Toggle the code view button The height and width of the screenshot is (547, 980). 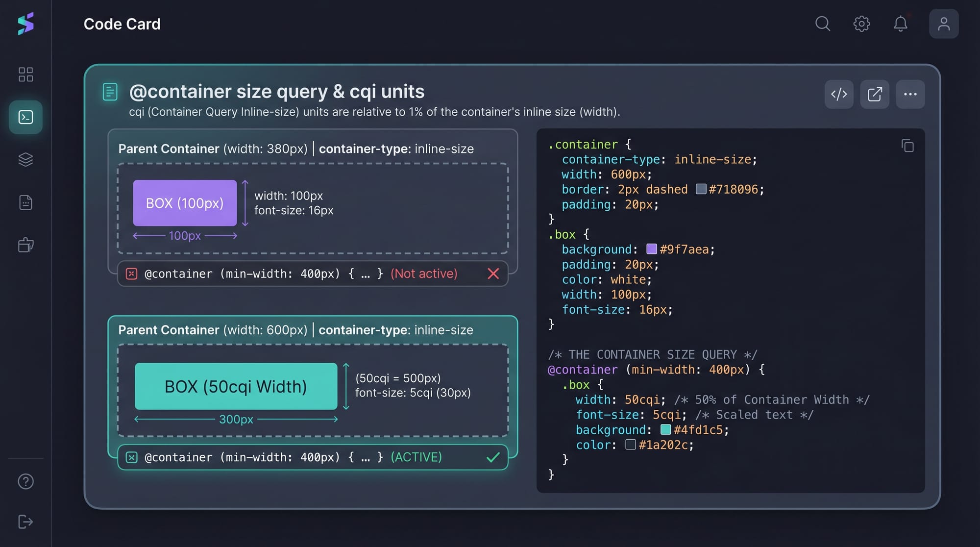pos(839,94)
